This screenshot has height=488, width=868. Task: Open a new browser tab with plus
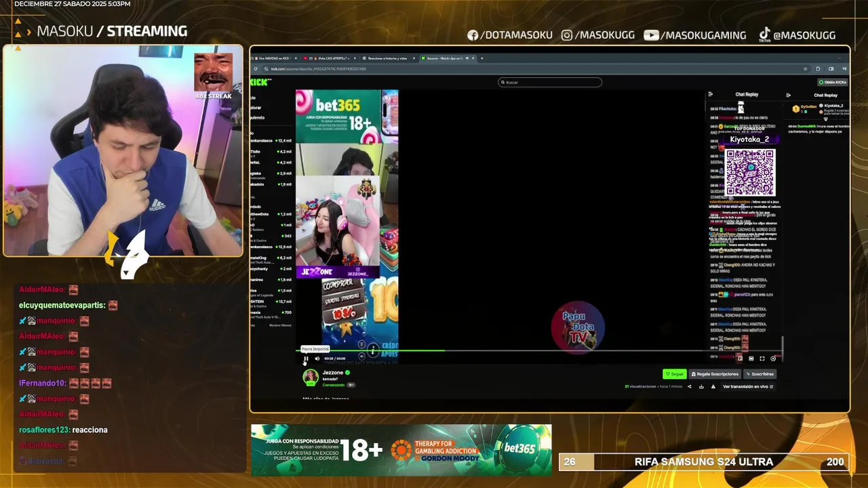point(482,58)
